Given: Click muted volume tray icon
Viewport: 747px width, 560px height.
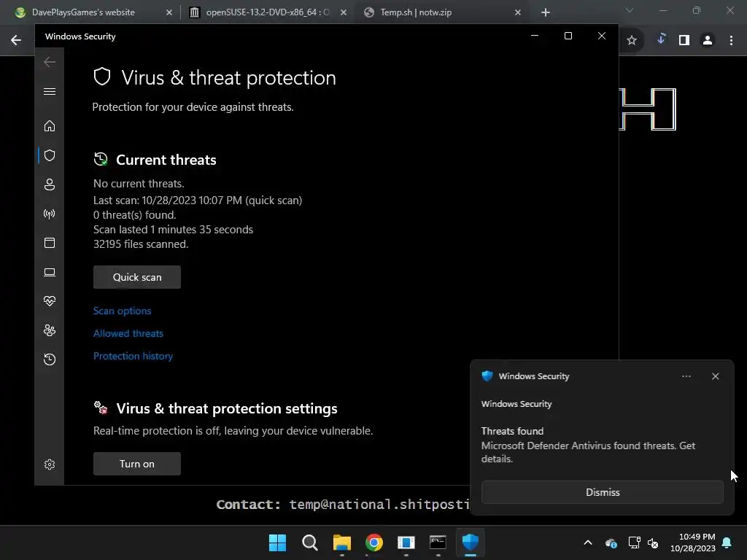Looking at the screenshot, I should 653,542.
